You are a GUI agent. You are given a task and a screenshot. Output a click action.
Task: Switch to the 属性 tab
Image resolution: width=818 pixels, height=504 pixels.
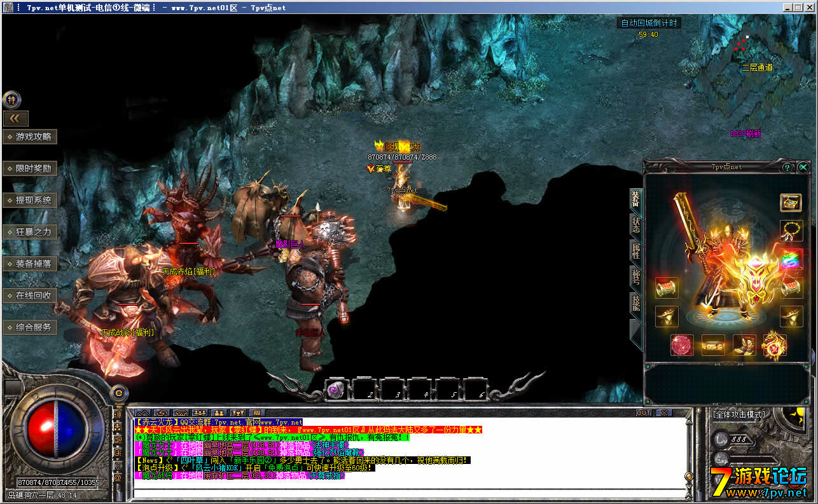pyautogui.click(x=636, y=250)
